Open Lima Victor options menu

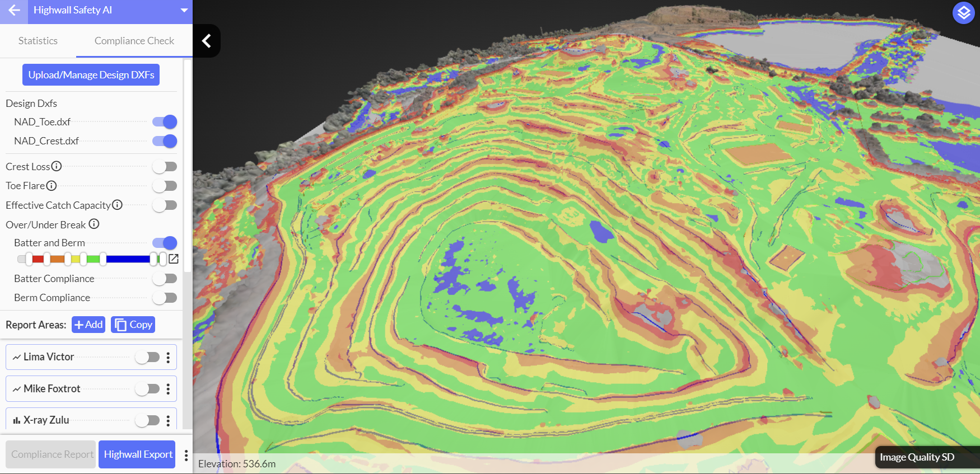pos(168,358)
